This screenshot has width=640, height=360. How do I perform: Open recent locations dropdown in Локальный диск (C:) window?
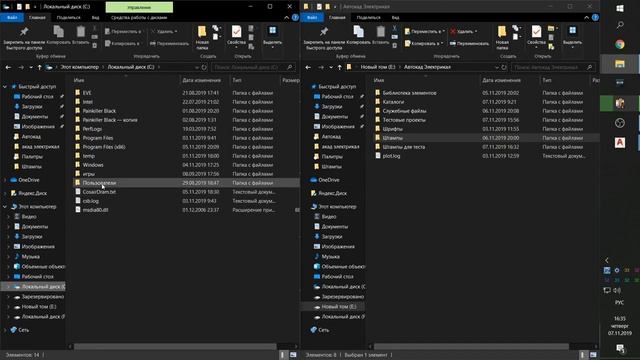31,67
